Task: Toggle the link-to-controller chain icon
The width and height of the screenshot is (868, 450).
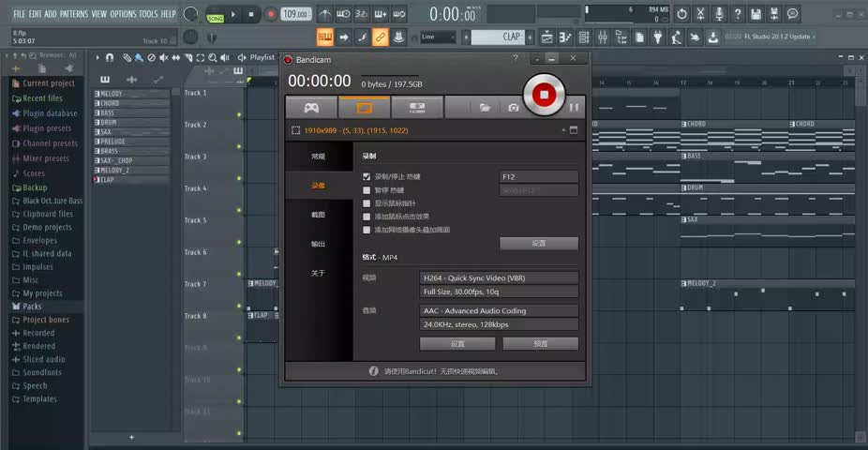Action: click(381, 37)
